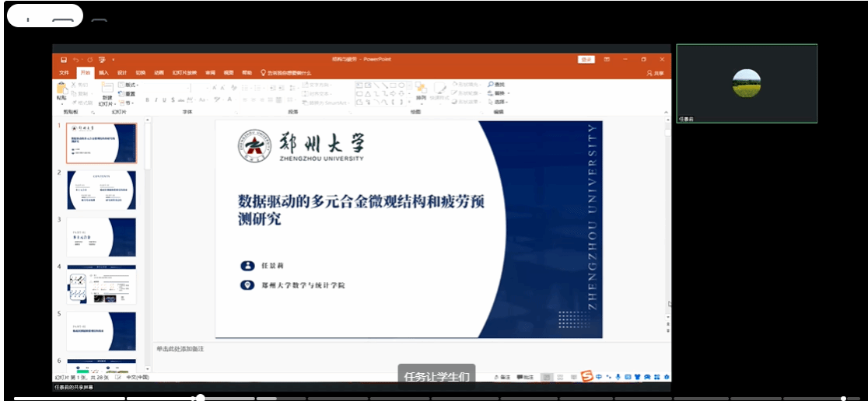Click the Undo arrow icon
868x401 pixels.
pyautogui.click(x=76, y=60)
